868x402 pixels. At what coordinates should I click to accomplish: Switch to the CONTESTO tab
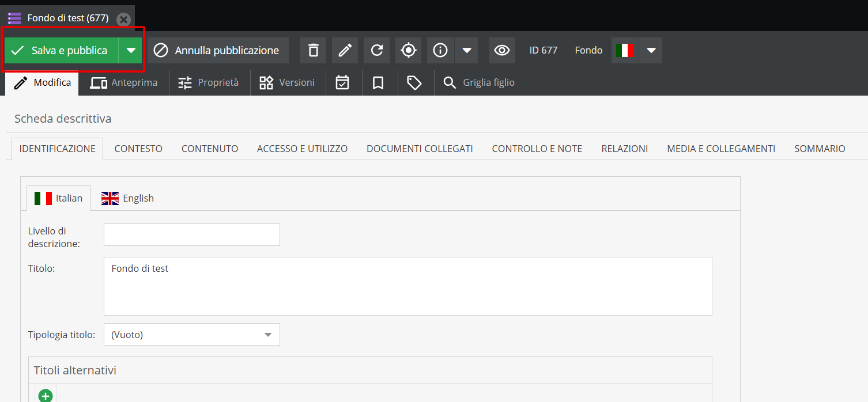(x=138, y=149)
